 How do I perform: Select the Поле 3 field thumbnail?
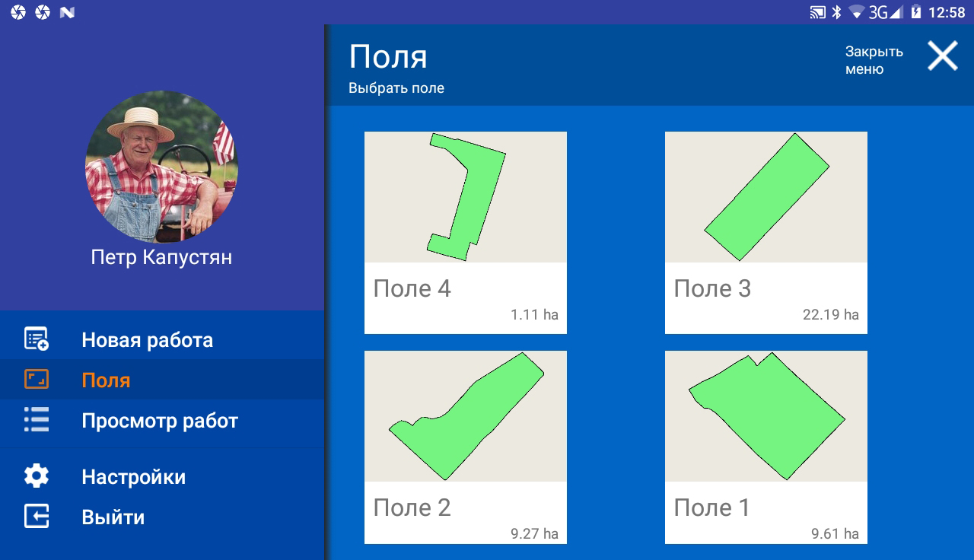766,197
